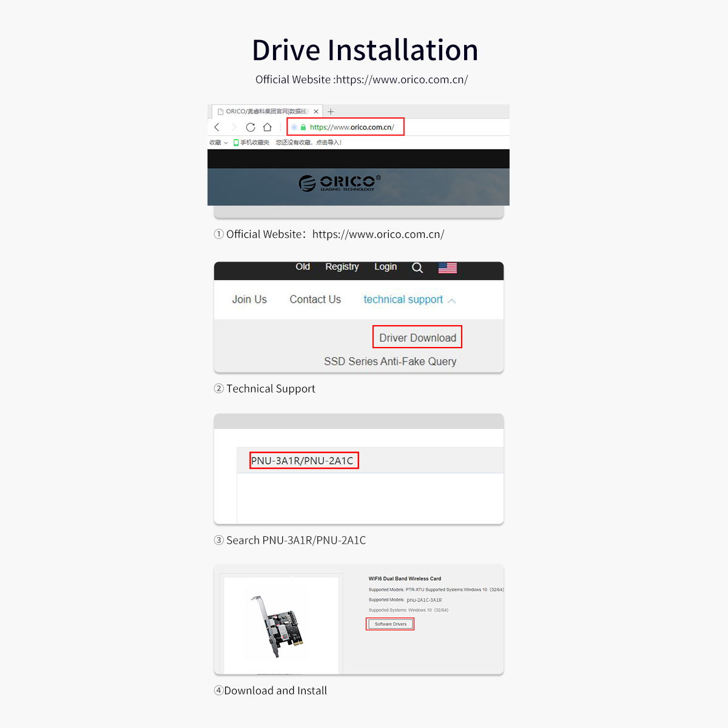Open a new tab with the plus icon
Viewport: 728px width, 728px height.
pos(331,112)
